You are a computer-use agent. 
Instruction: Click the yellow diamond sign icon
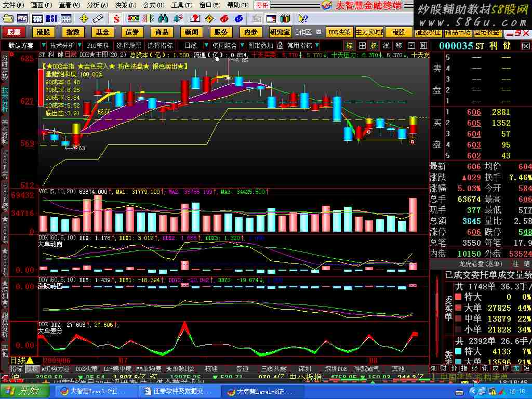210,18
